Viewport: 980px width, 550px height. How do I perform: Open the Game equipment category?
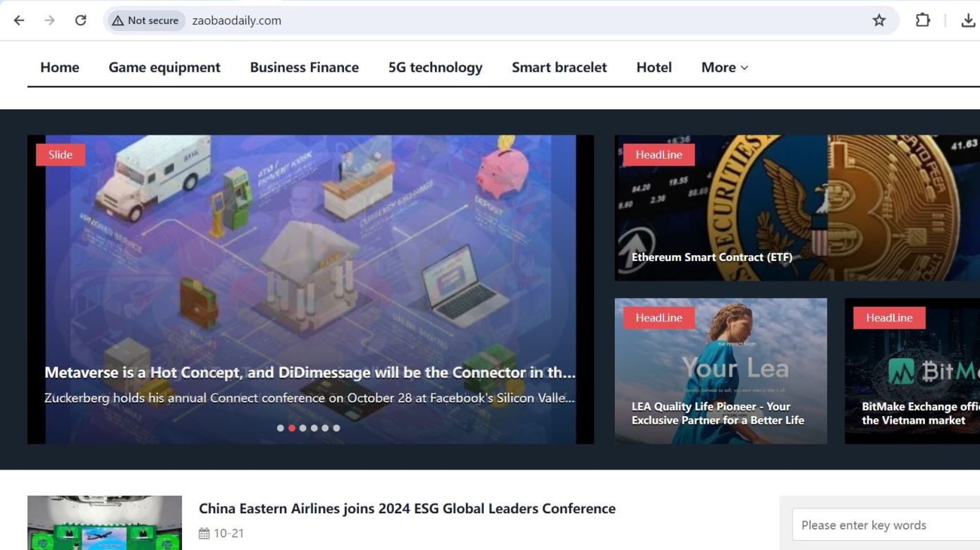tap(164, 67)
